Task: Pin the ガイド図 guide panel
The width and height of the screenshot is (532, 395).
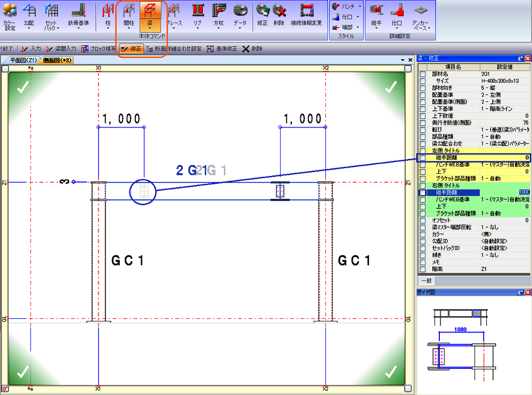Action: tap(521, 292)
